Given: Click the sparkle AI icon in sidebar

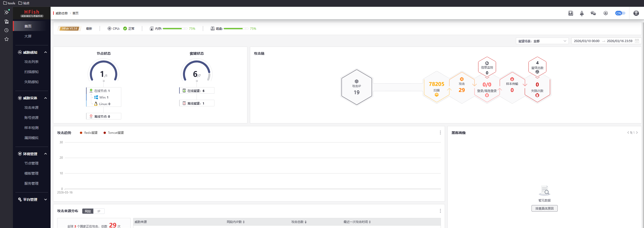Looking at the screenshot, I should (x=7, y=12).
